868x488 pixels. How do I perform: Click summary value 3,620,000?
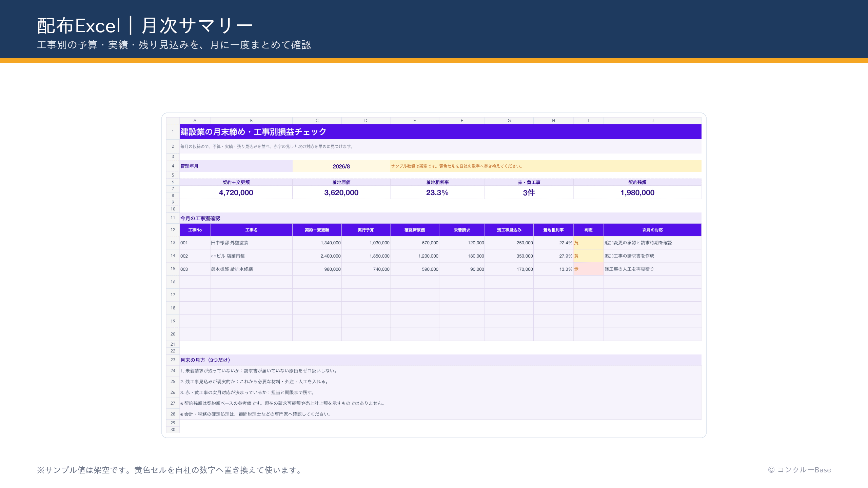pos(341,192)
